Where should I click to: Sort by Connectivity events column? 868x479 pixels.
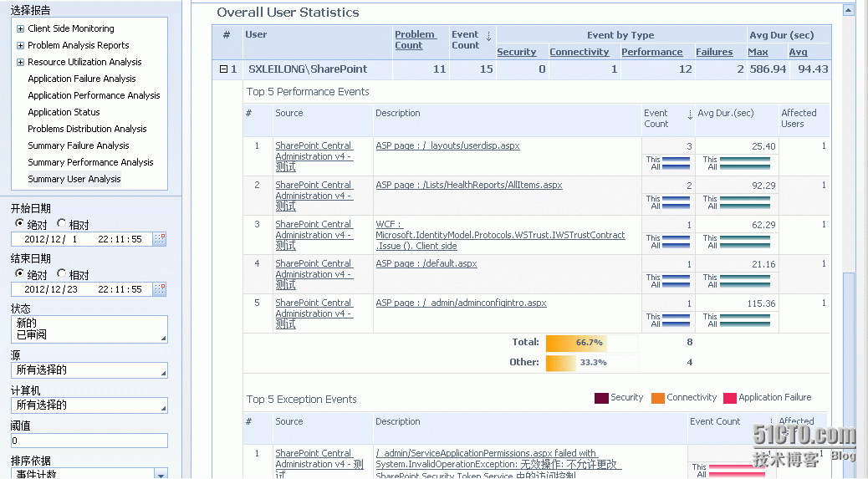tap(579, 52)
